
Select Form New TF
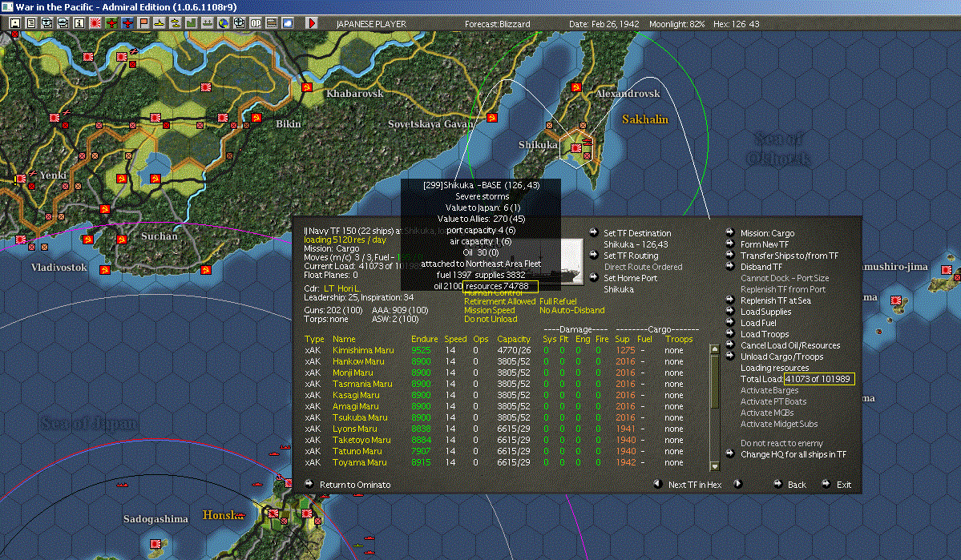(x=765, y=244)
